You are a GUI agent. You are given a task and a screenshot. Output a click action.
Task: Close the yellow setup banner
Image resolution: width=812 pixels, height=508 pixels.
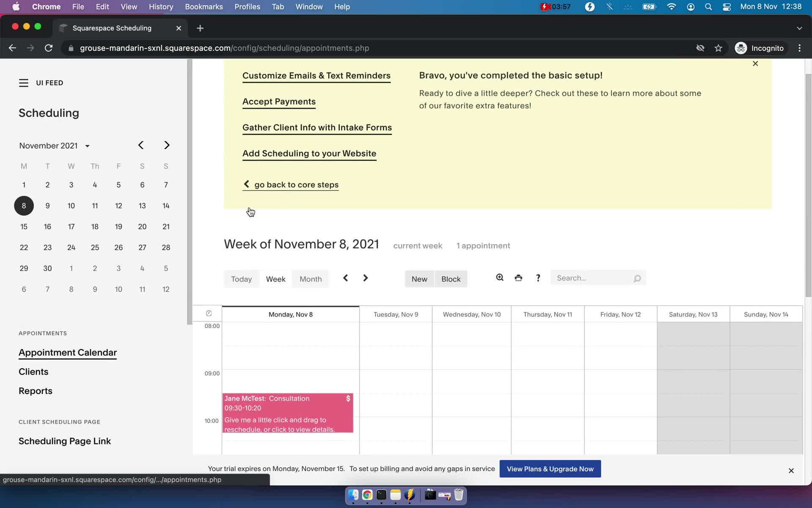pyautogui.click(x=755, y=63)
